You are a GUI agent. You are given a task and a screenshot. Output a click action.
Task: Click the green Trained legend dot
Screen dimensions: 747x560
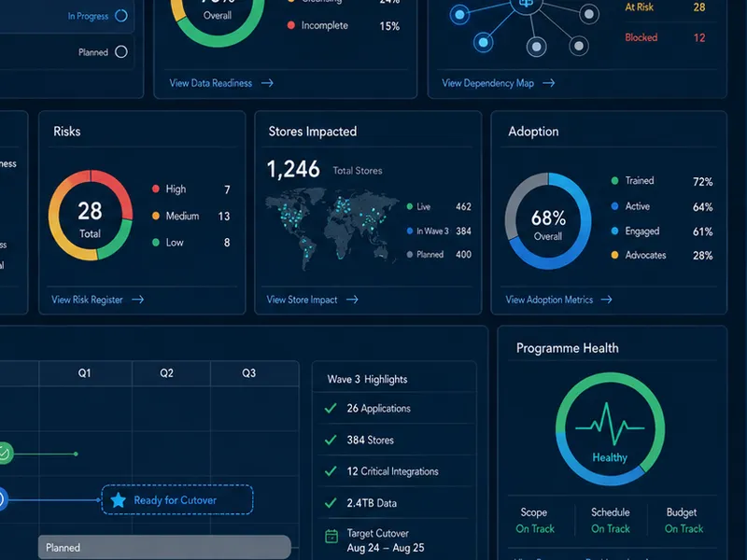[614, 180]
